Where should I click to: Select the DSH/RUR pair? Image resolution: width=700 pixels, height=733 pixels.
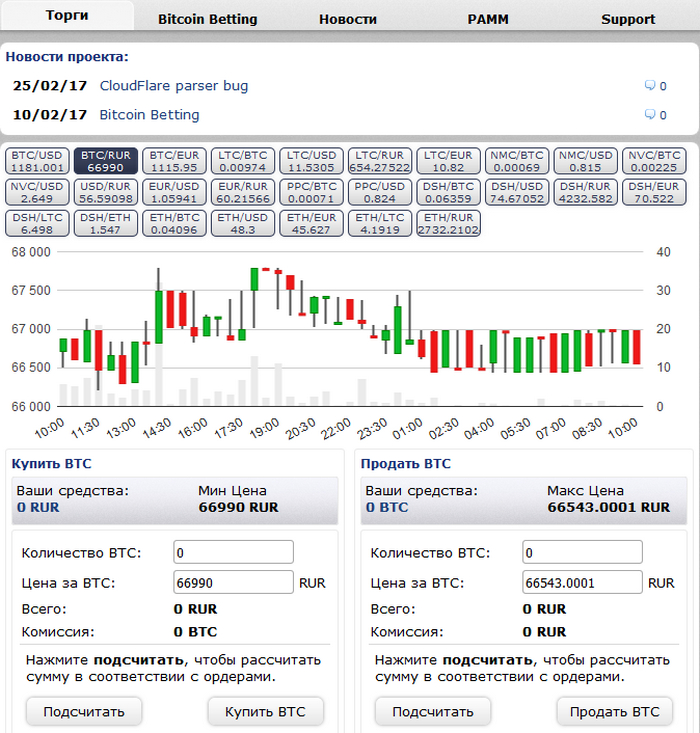pyautogui.click(x=585, y=192)
